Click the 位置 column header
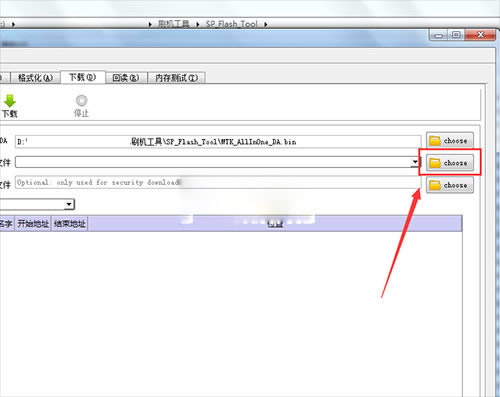Viewport: 500px width, 397px height. click(275, 224)
